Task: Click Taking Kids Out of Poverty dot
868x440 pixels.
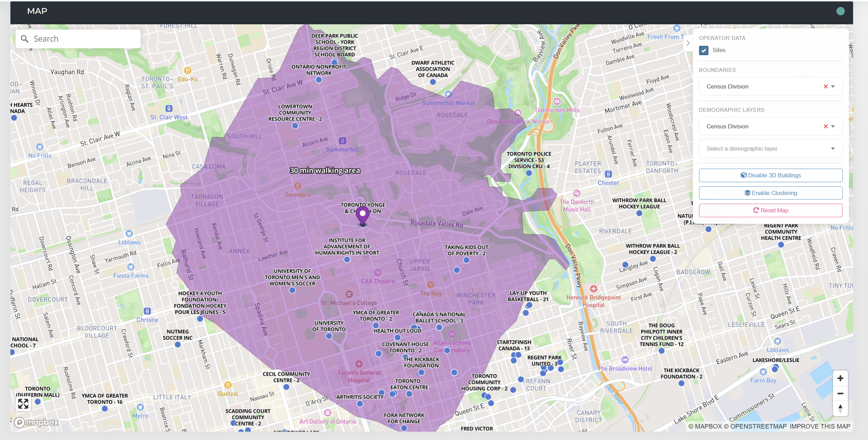Action: [x=466, y=260]
